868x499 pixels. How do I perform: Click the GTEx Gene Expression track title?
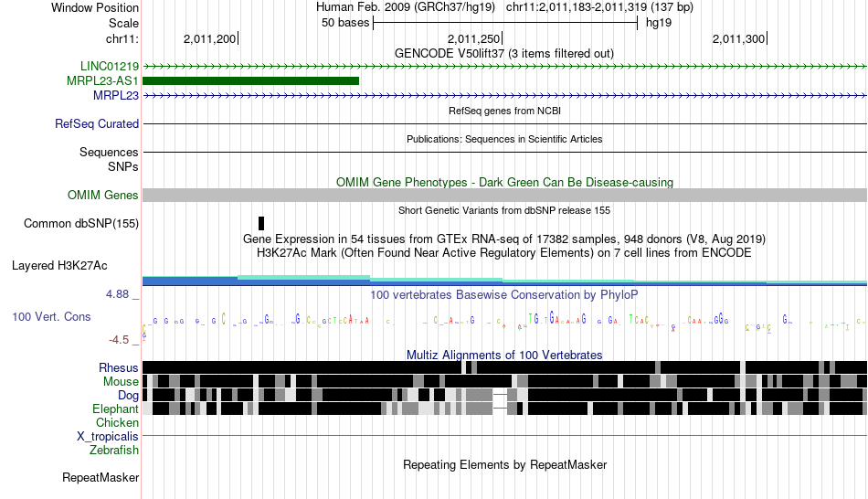(x=504, y=239)
